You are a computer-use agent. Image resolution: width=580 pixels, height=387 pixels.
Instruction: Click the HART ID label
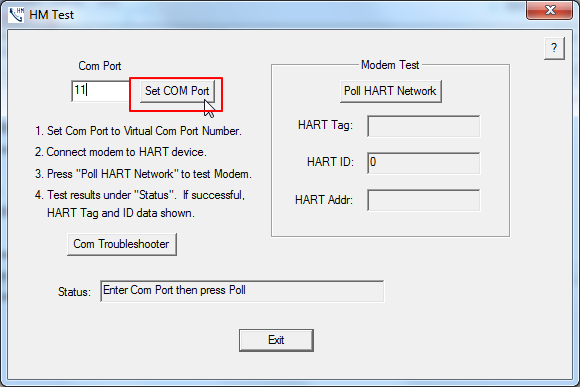(330, 162)
